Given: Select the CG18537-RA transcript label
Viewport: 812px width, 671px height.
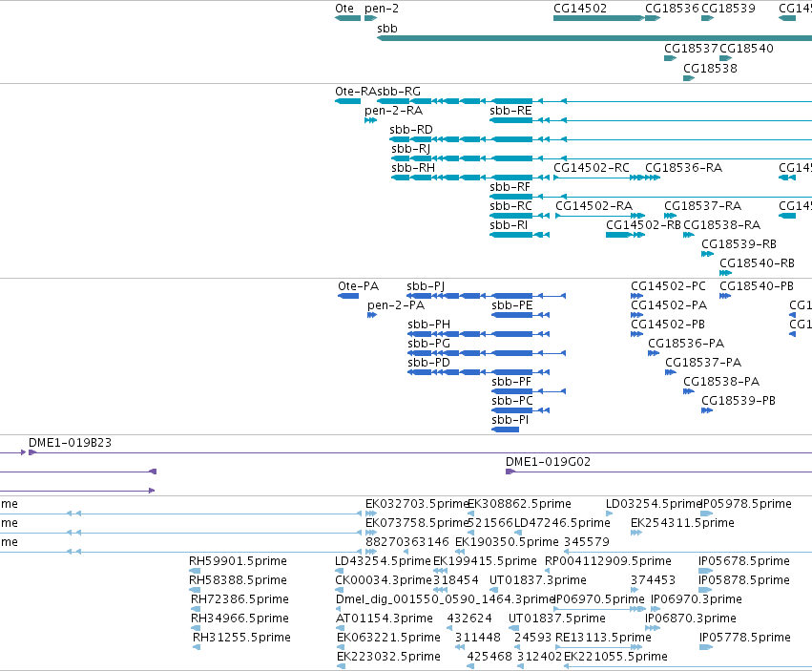Looking at the screenshot, I should pos(702,206).
